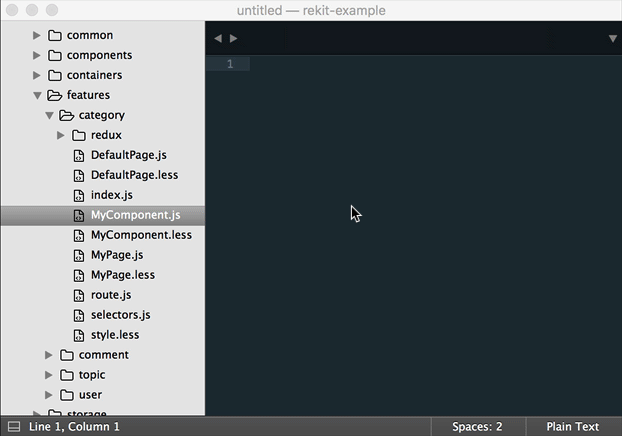Open index.js from the sidebar

tap(112, 195)
